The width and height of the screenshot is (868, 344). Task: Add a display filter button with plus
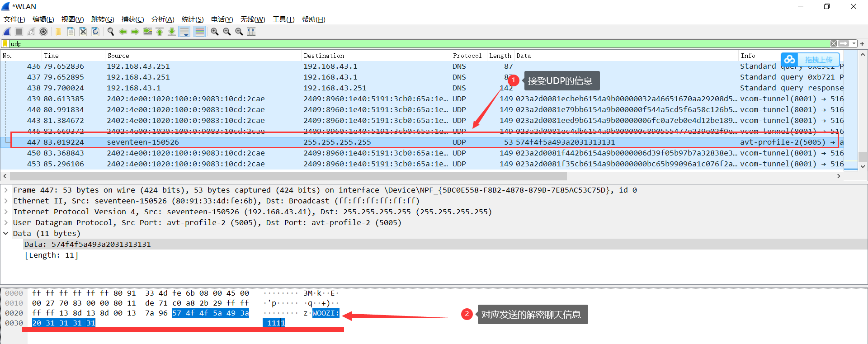(x=862, y=44)
